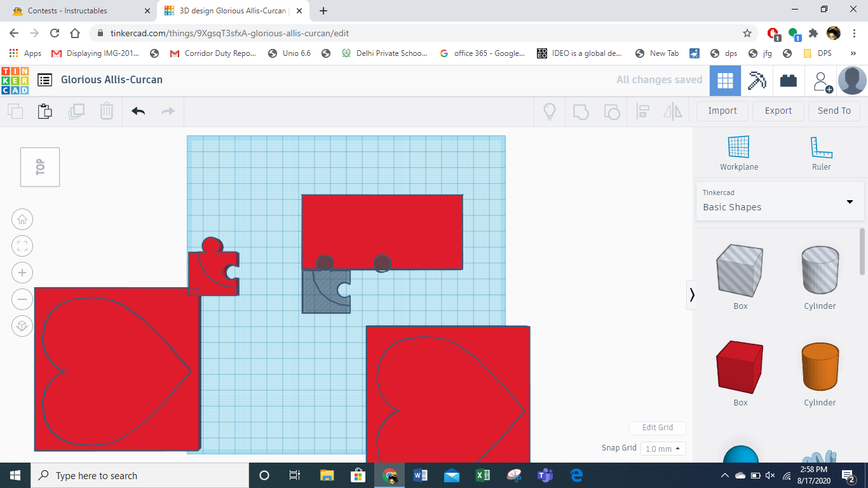Open the Basic Shapes category dropdown

tap(780, 201)
